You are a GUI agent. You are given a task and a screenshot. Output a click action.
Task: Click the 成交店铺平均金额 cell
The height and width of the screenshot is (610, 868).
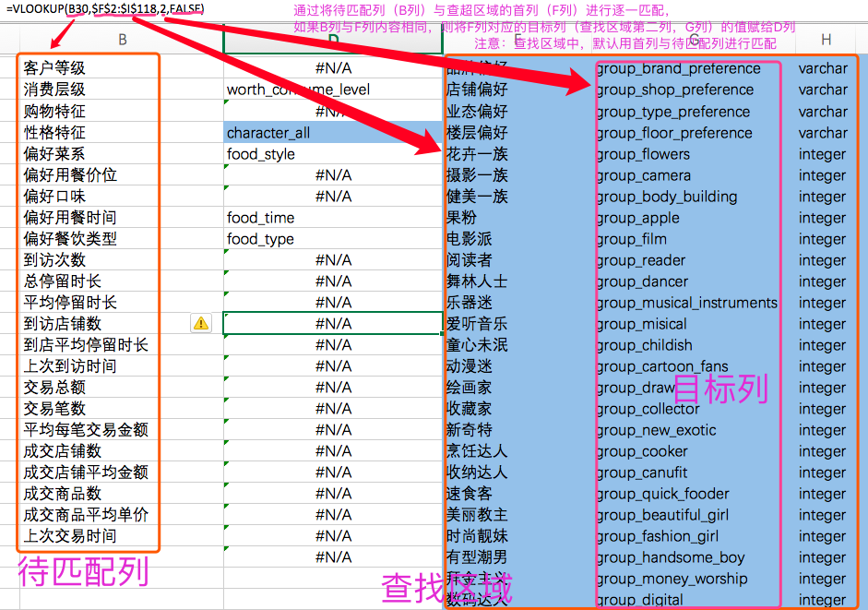(122, 472)
